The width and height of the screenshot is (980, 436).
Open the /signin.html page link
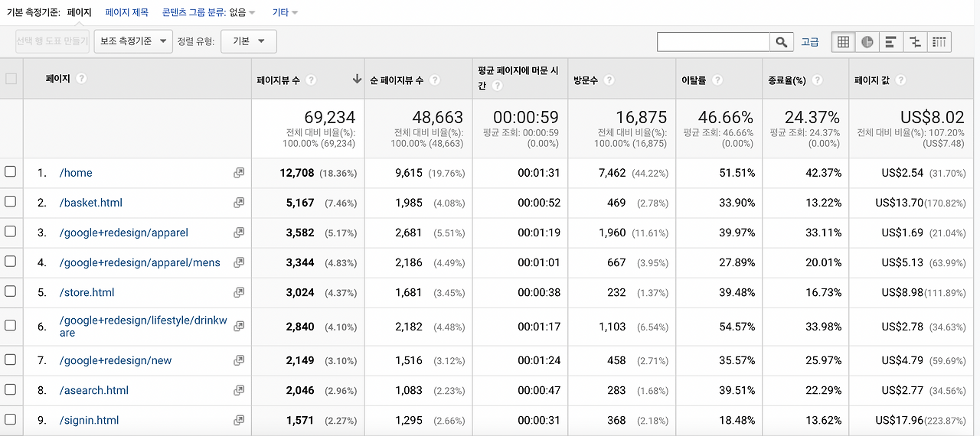pyautogui.click(x=89, y=420)
